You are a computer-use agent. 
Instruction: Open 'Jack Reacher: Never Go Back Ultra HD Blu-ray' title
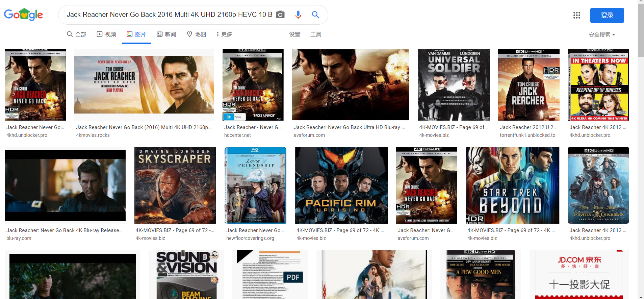(x=349, y=127)
